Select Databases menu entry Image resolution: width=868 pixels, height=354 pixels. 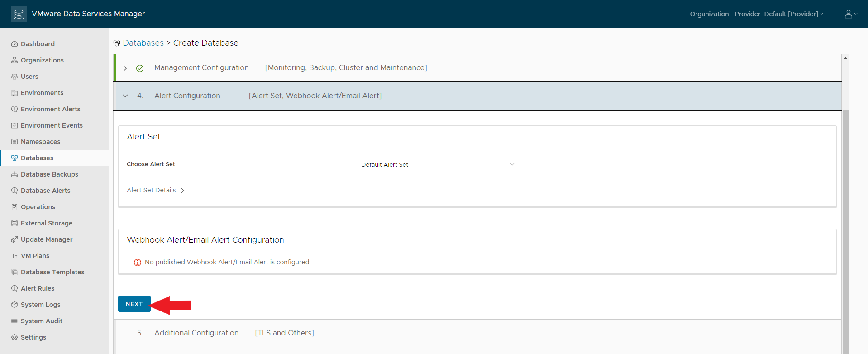(x=37, y=158)
